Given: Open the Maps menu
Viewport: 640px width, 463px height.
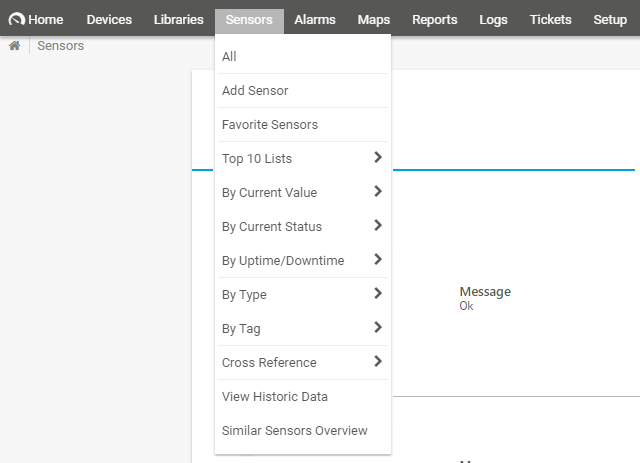Looking at the screenshot, I should pos(373,20).
